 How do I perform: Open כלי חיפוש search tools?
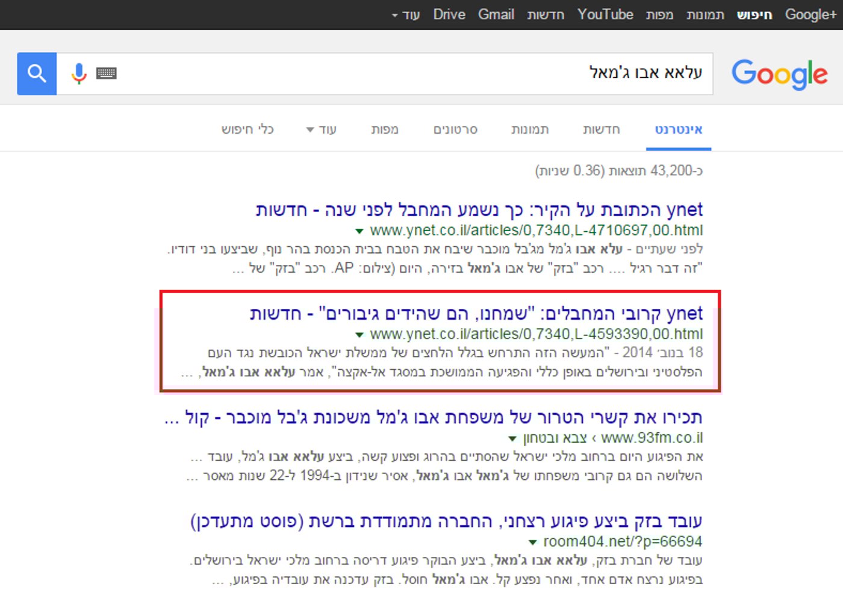pyautogui.click(x=247, y=129)
